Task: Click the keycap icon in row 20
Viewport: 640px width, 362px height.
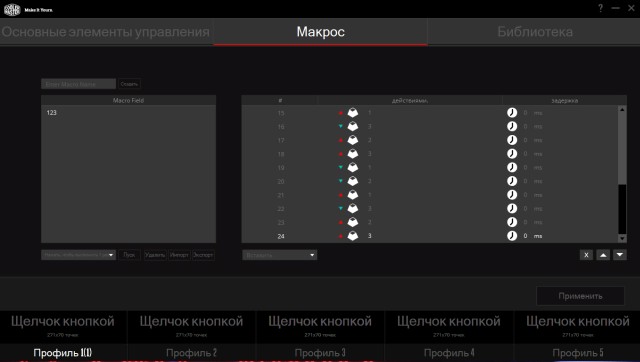Action: pos(353,181)
